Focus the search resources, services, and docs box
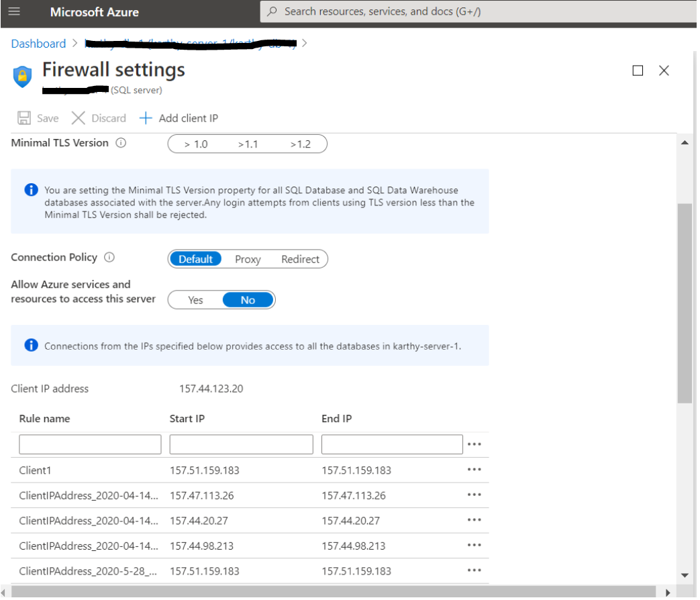 click(478, 11)
